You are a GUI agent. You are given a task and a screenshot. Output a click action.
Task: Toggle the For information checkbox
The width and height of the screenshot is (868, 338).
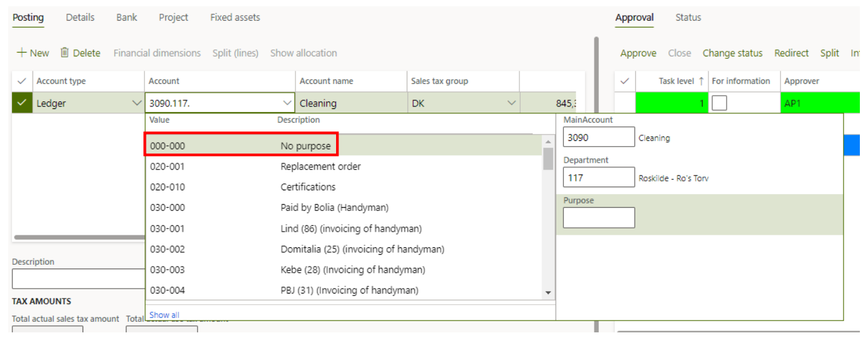(720, 103)
